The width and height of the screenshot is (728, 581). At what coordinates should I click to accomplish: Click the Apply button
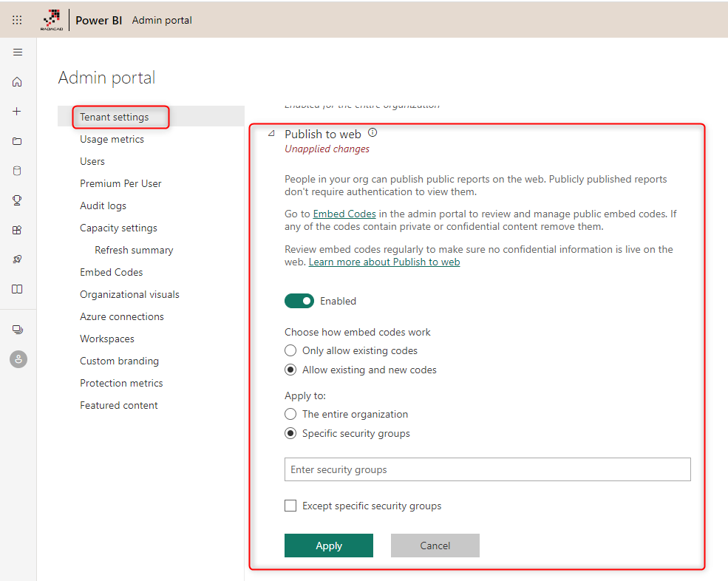328,546
